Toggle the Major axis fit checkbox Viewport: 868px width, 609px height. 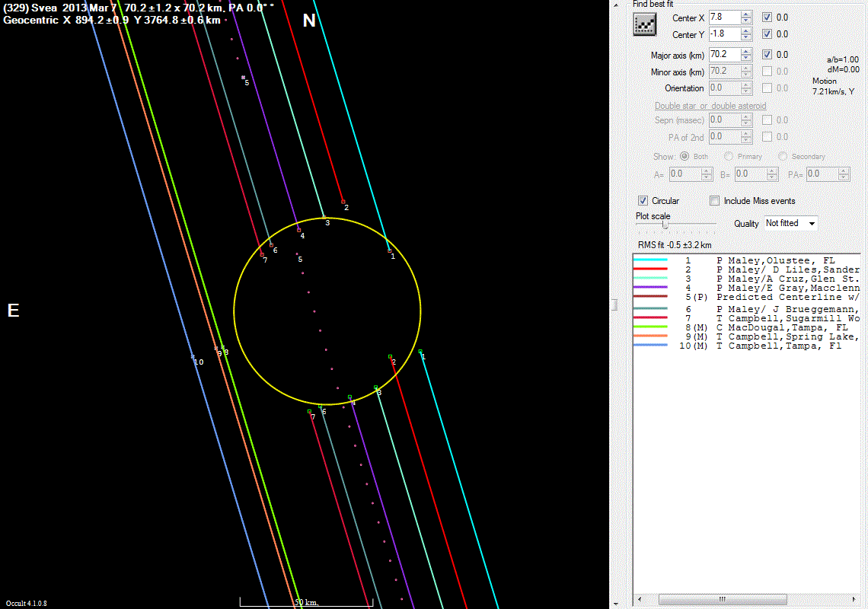coord(767,54)
